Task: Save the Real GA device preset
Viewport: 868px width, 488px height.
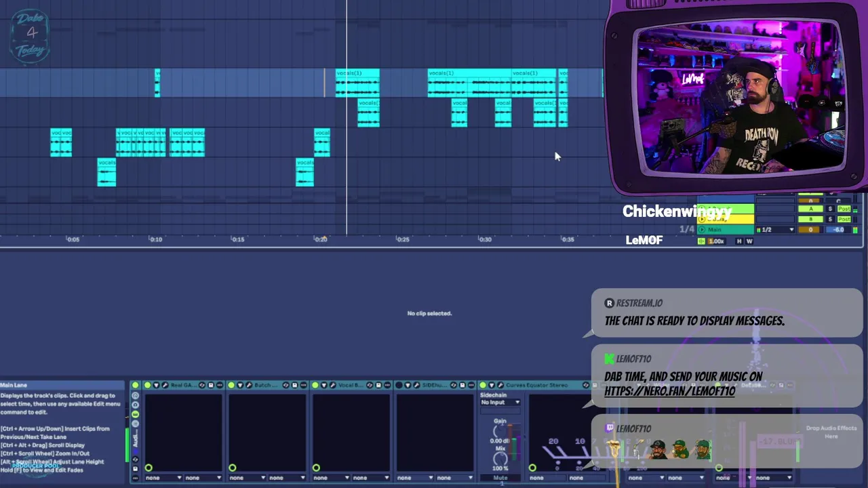Action: tap(211, 385)
